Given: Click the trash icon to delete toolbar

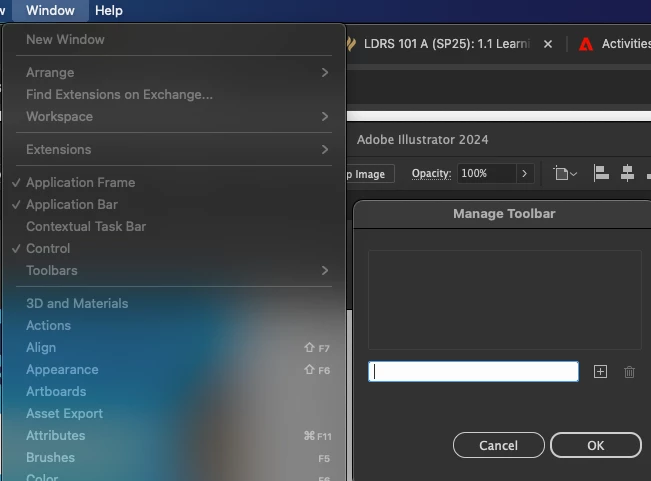Looking at the screenshot, I should pyautogui.click(x=629, y=371).
